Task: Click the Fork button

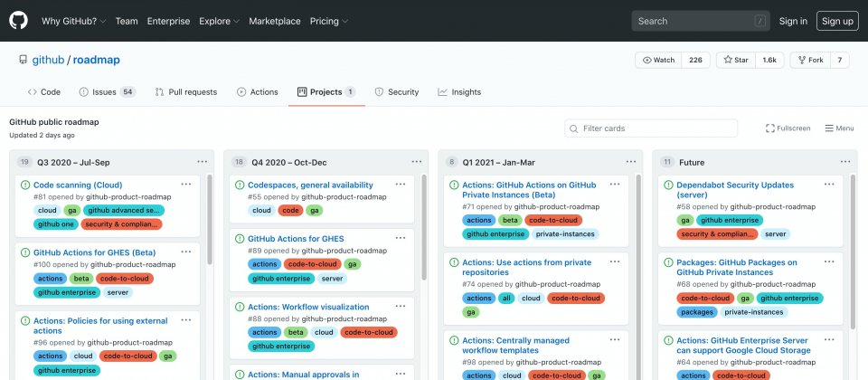Action: pos(810,60)
